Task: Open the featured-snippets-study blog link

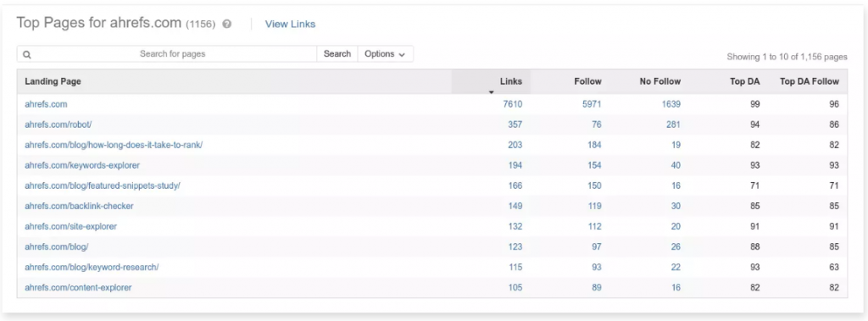Action: coord(103,185)
